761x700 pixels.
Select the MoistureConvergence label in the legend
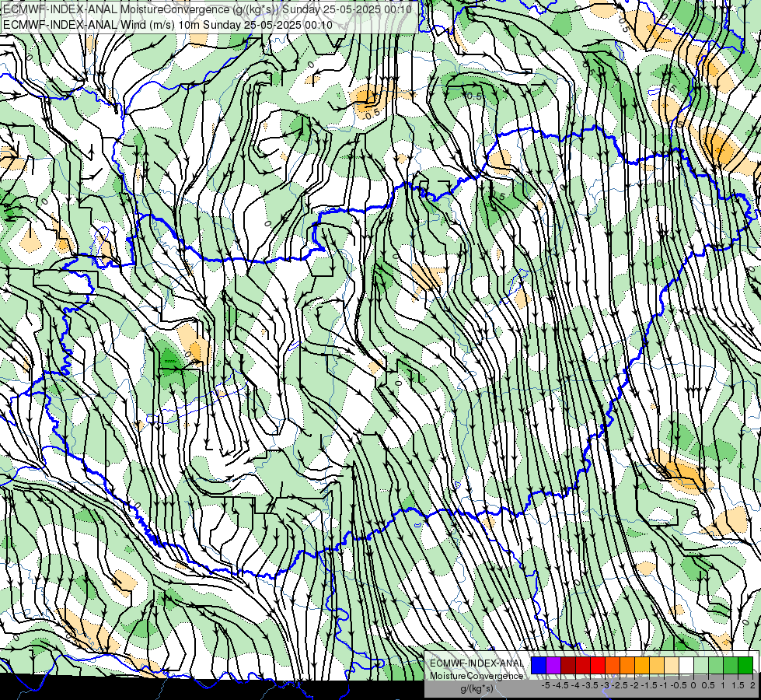(x=476, y=676)
